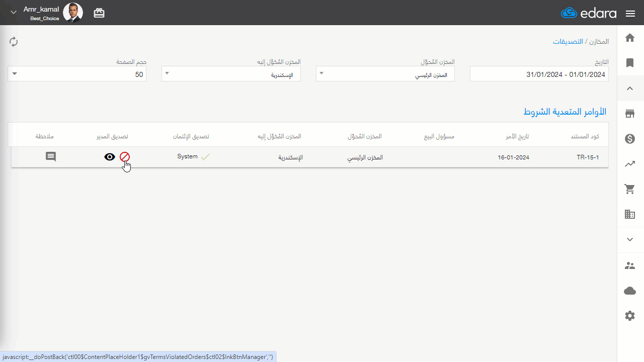
Task: Click the المخازن breadcrumb link
Action: pos(598,41)
